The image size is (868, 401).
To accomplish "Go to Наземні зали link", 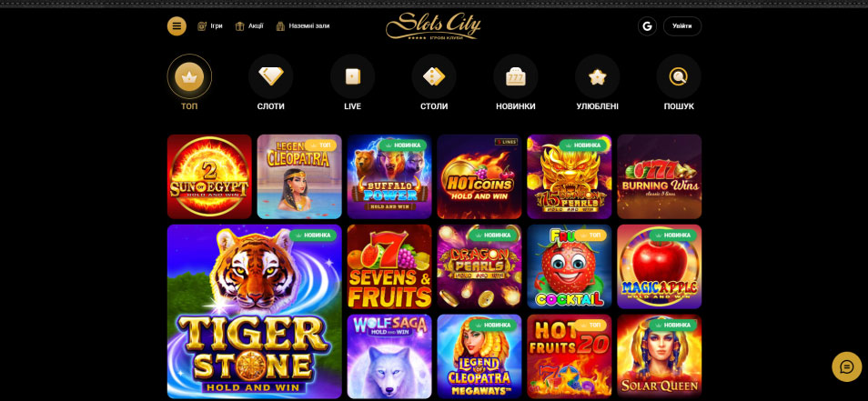I will click(303, 26).
